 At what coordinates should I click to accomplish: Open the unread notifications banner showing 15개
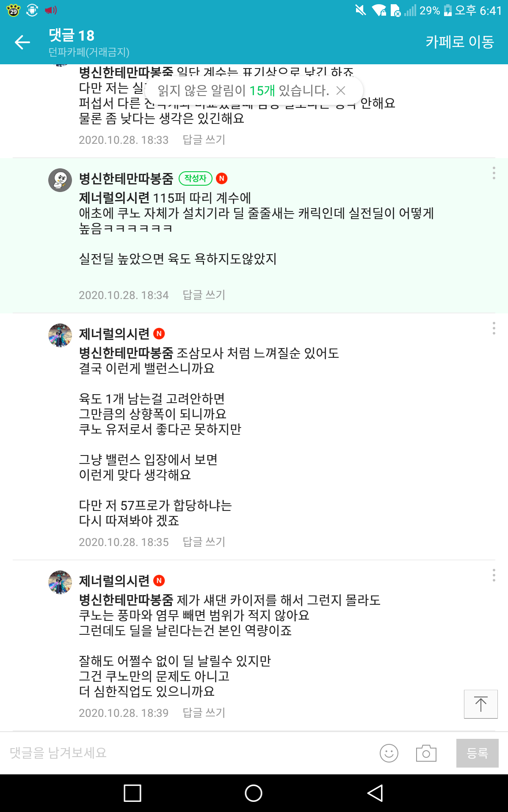tap(243, 90)
